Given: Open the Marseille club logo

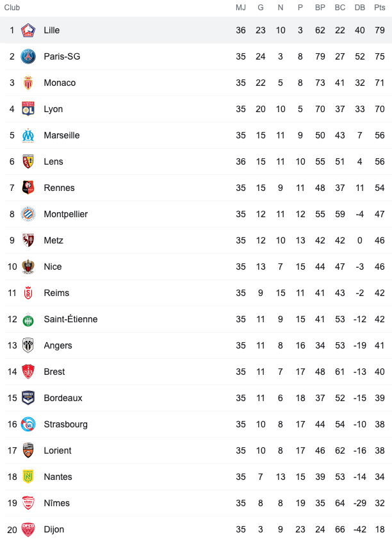Looking at the screenshot, I should (28, 135).
